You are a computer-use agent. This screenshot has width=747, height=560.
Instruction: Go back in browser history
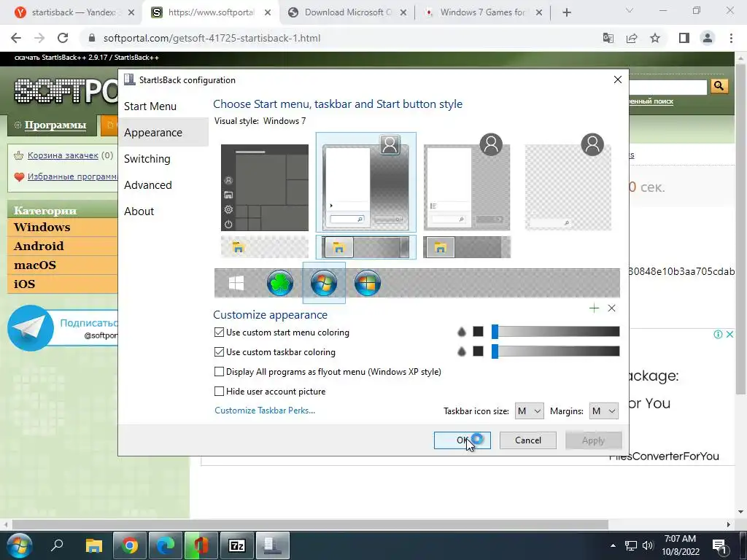[x=16, y=38]
